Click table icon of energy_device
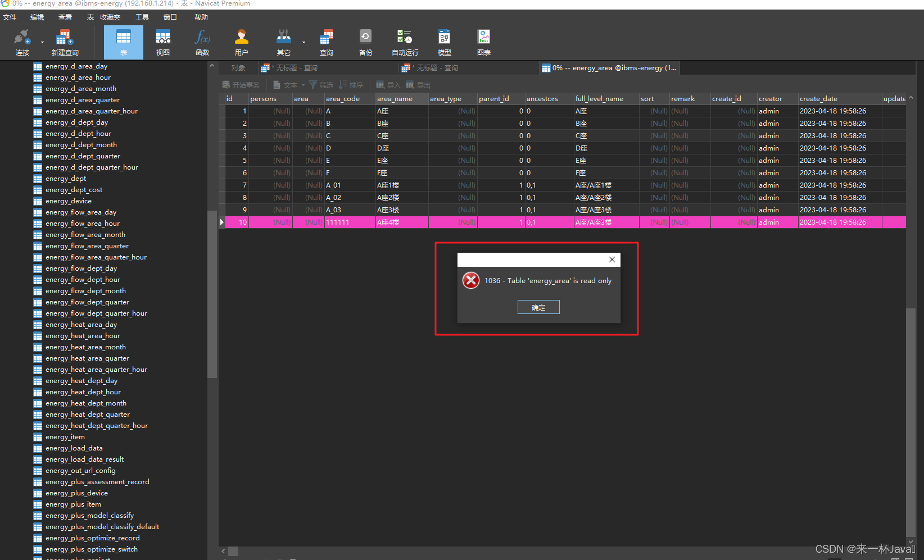 coord(38,201)
